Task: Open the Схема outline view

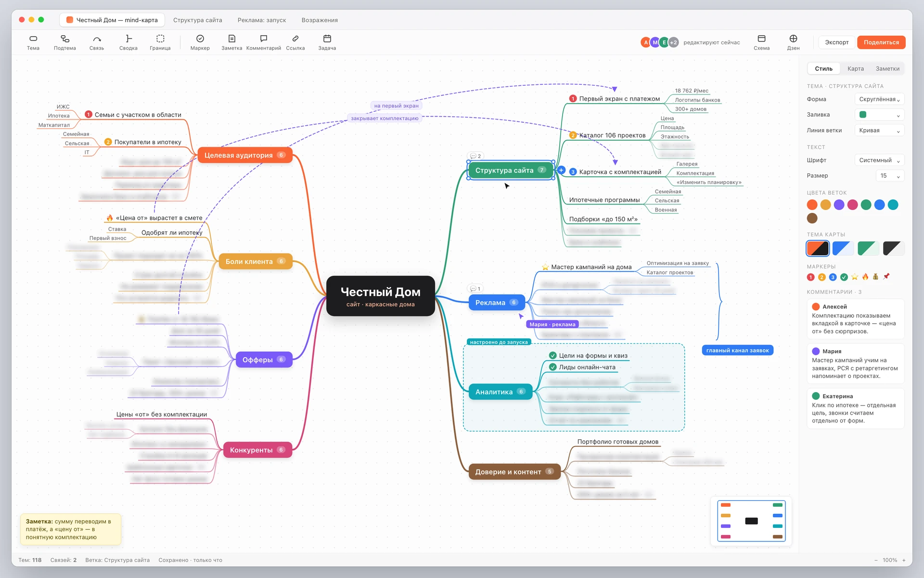Action: click(x=761, y=39)
